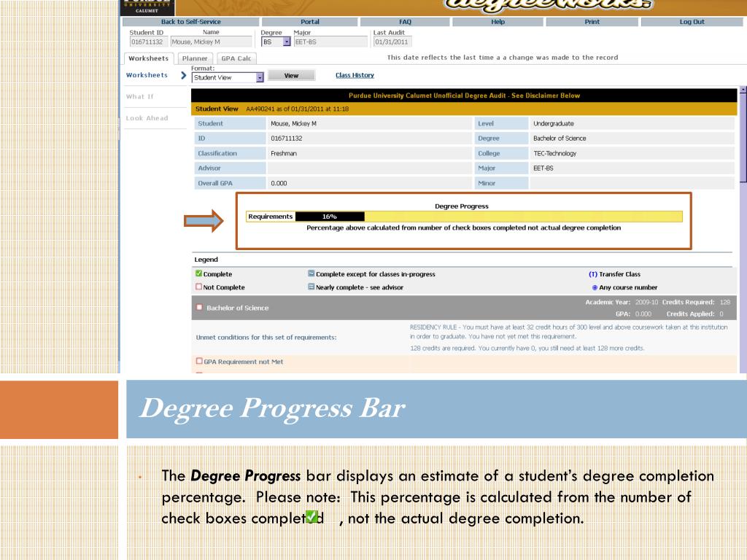Click the "Overall GPA" label cell
747x560 pixels.
click(230, 183)
